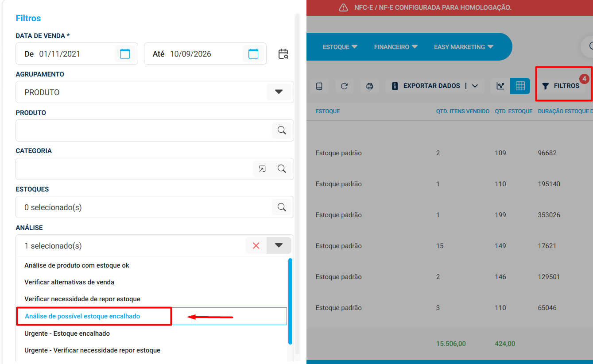The image size is (593, 364).
Task: Sort by Qtd. Itens Vendido column header
Action: coord(463,111)
